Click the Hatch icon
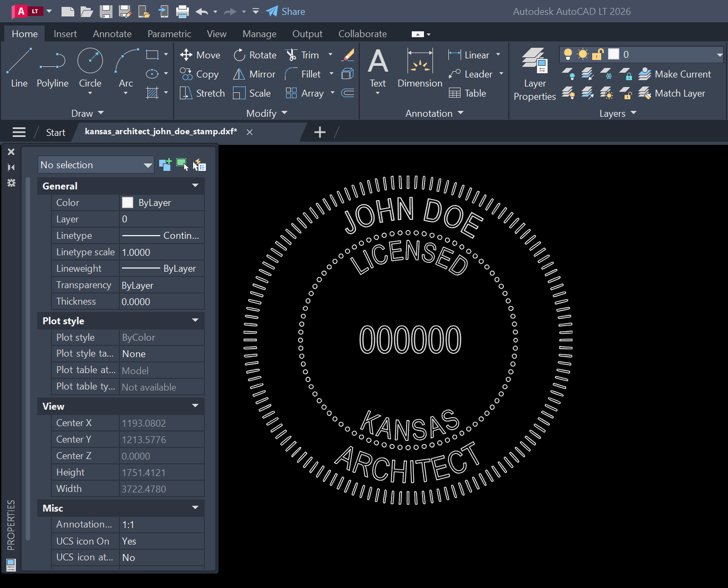The height and width of the screenshot is (588, 728). pyautogui.click(x=152, y=93)
